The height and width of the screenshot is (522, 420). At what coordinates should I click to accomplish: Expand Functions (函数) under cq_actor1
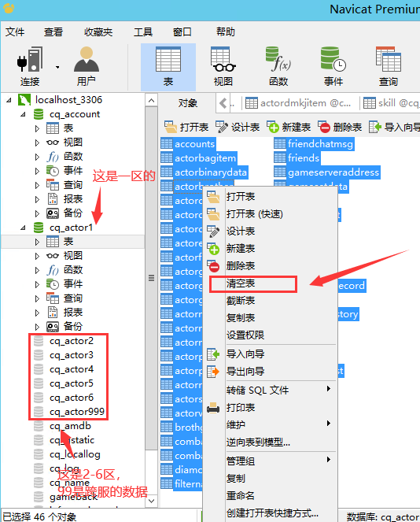(37, 270)
